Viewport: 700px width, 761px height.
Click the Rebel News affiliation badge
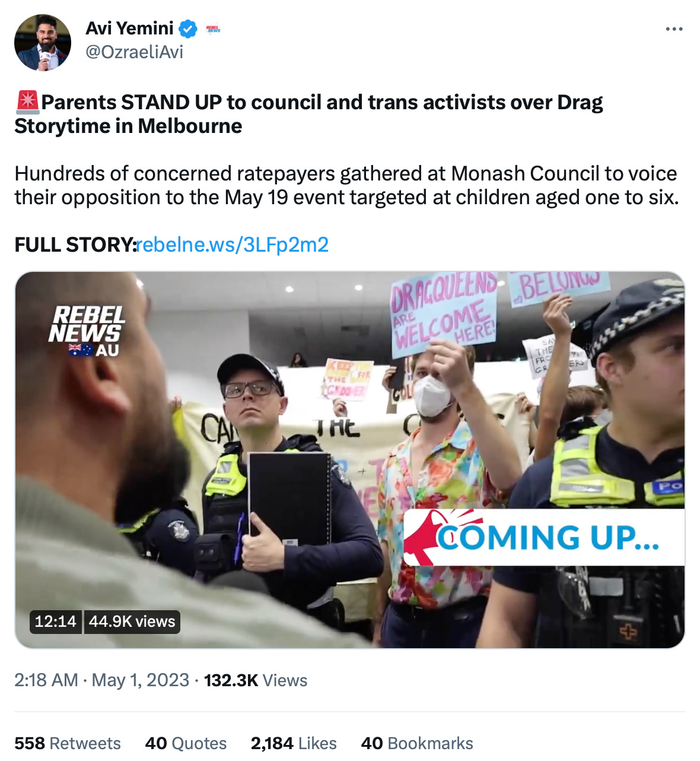point(213,28)
